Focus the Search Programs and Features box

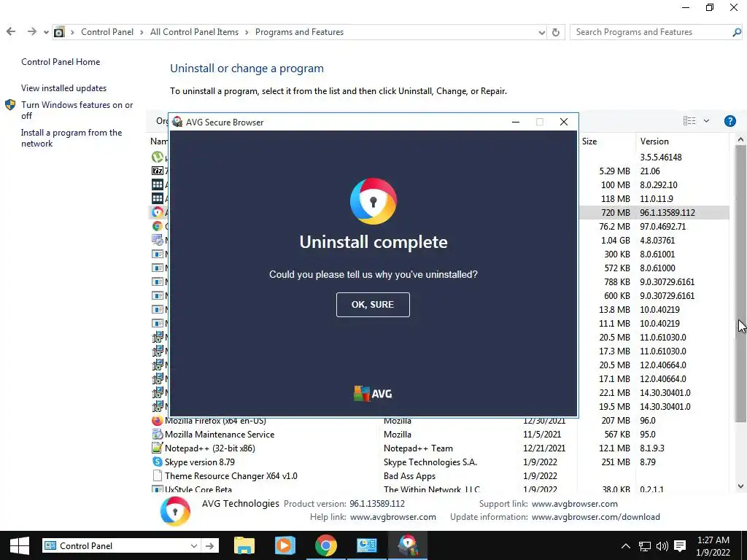point(651,32)
